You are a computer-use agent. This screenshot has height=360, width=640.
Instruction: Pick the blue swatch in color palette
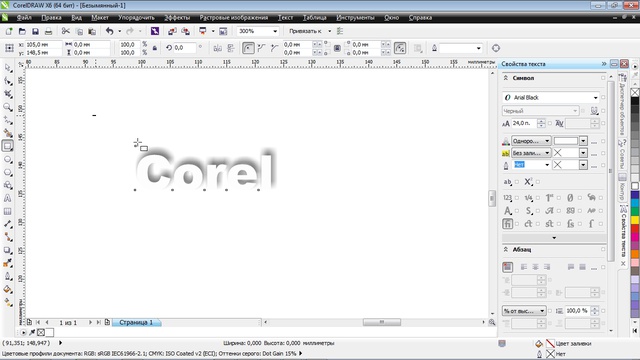635,196
